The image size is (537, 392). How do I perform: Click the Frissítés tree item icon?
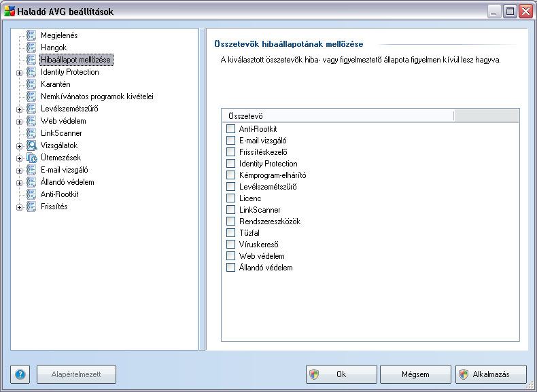(x=31, y=207)
